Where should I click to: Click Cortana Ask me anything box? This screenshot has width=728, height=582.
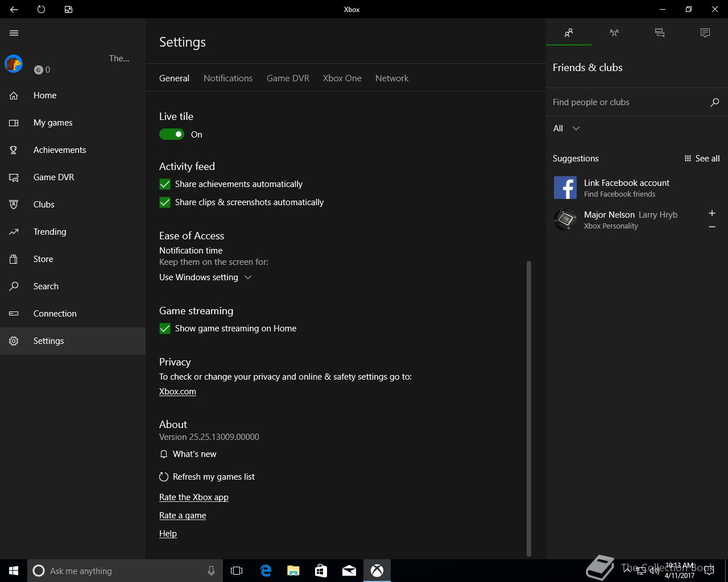(x=125, y=571)
